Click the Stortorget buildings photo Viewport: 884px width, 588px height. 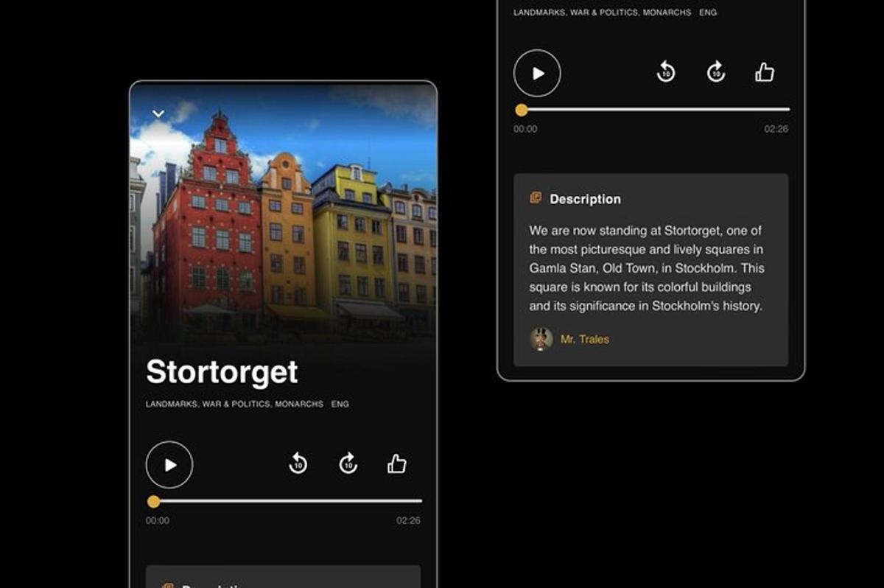(283, 212)
